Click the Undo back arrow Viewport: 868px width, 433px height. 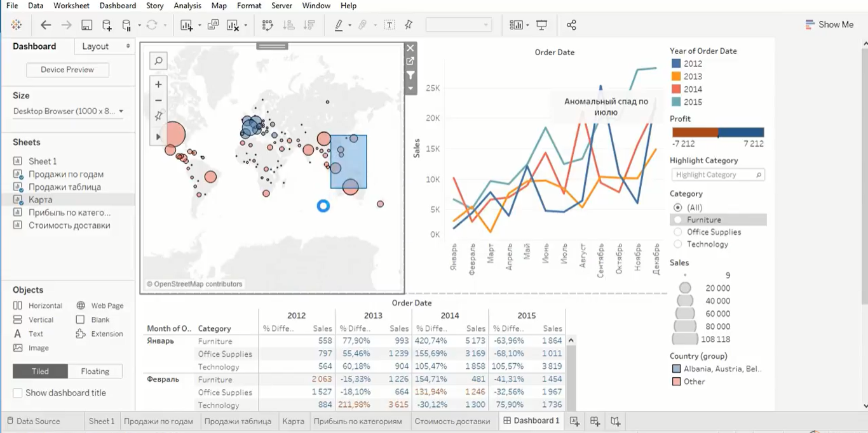tap(46, 25)
